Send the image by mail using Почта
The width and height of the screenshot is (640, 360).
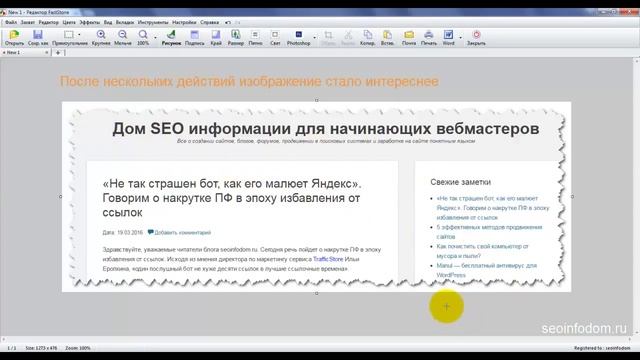click(409, 38)
